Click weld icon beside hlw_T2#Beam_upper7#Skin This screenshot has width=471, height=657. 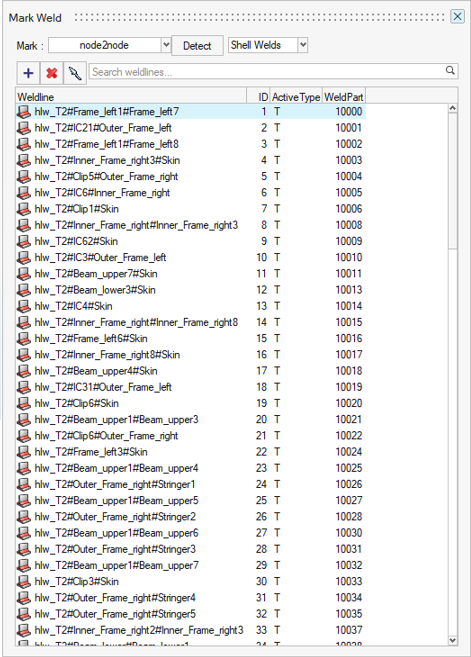[24, 274]
